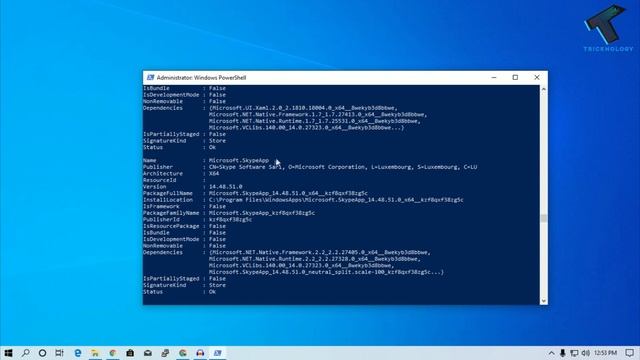Close the PowerShell window
This screenshot has height=360, width=640.
point(537,78)
